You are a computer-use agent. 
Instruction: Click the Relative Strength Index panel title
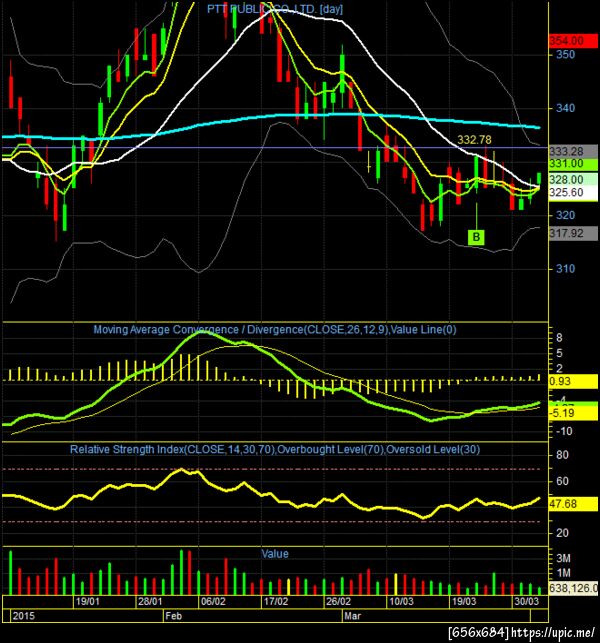pyautogui.click(x=275, y=449)
